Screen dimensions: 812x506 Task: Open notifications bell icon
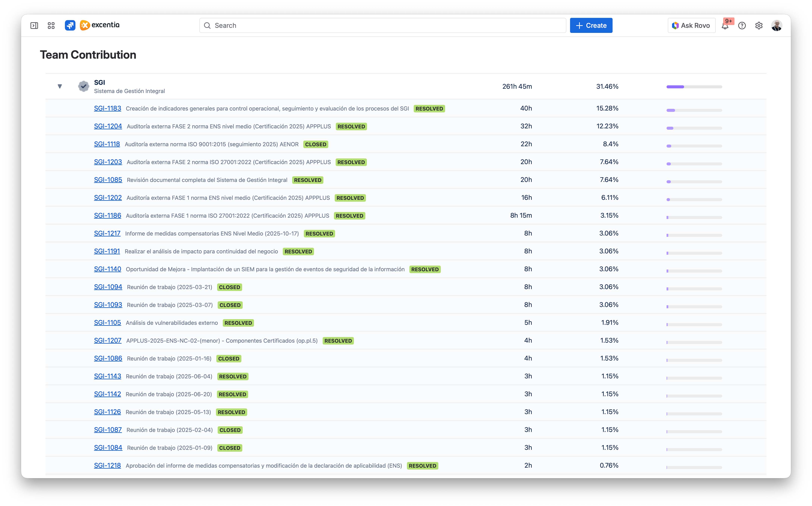pyautogui.click(x=725, y=26)
